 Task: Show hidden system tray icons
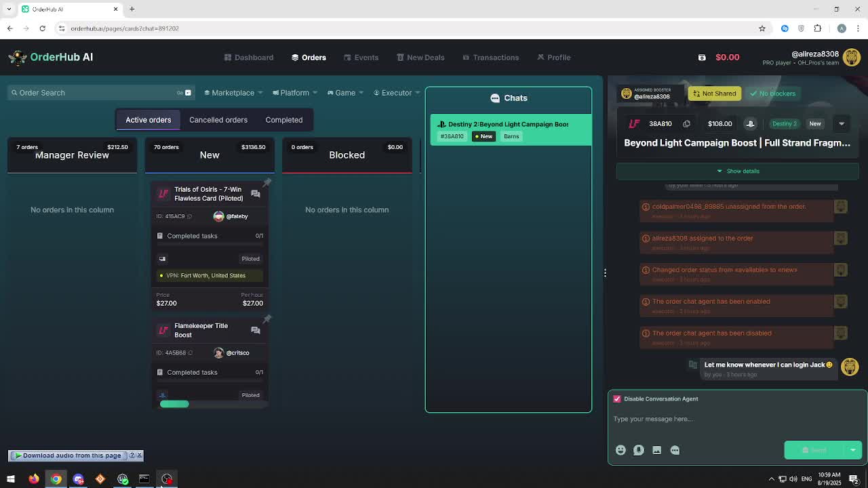[771, 479]
